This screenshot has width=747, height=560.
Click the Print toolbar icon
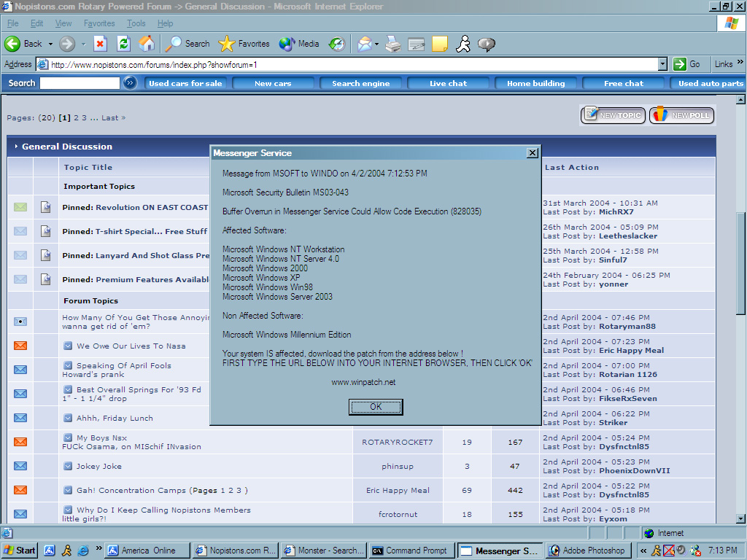coord(393,44)
